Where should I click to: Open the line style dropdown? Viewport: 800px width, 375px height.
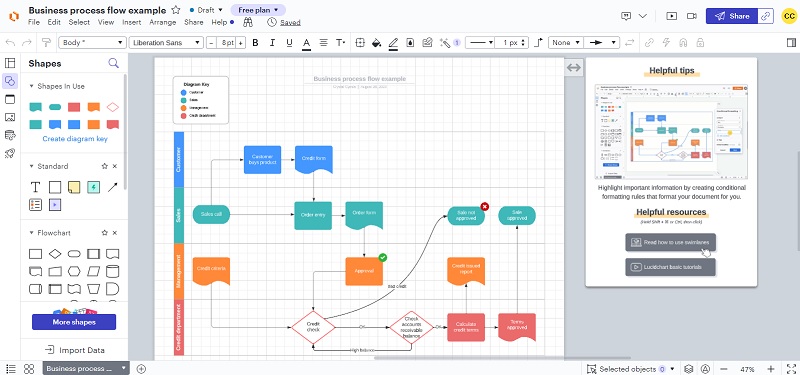(x=480, y=43)
